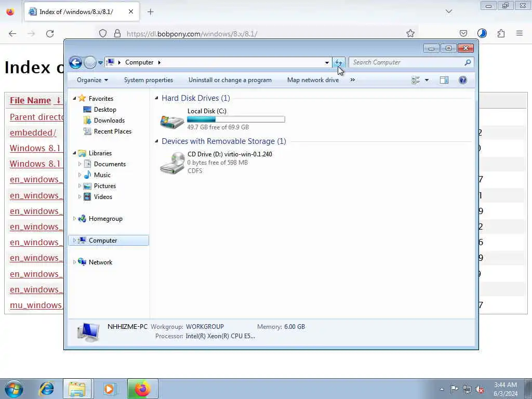The width and height of the screenshot is (532, 399).
Task: Choose Uninstall or change a program
Action: 230,80
